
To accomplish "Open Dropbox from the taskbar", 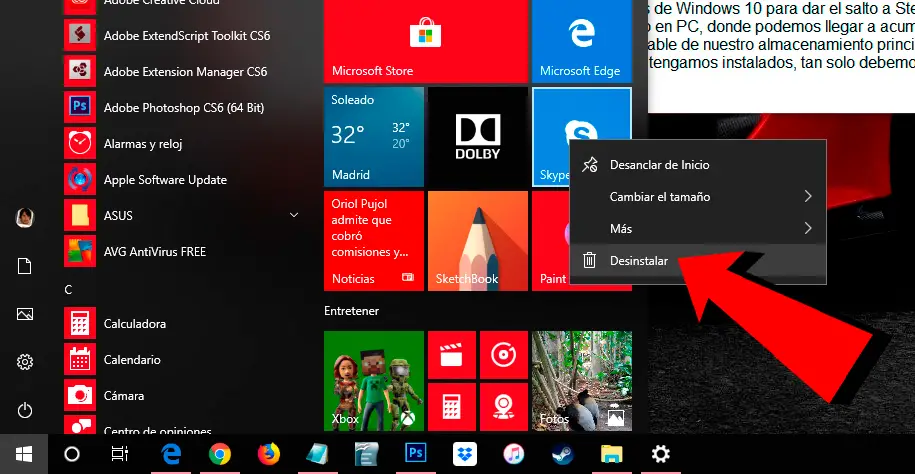I will coord(465,454).
